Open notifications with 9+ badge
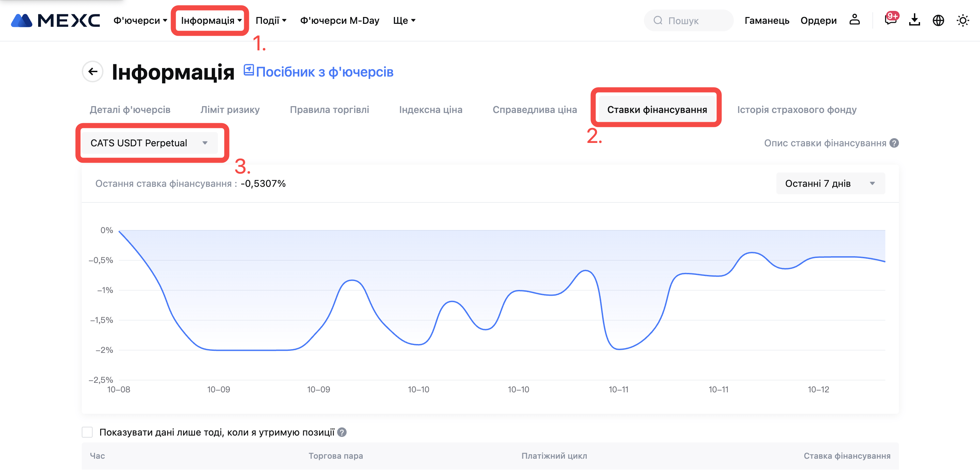Image resolution: width=980 pixels, height=473 pixels. 890,20
